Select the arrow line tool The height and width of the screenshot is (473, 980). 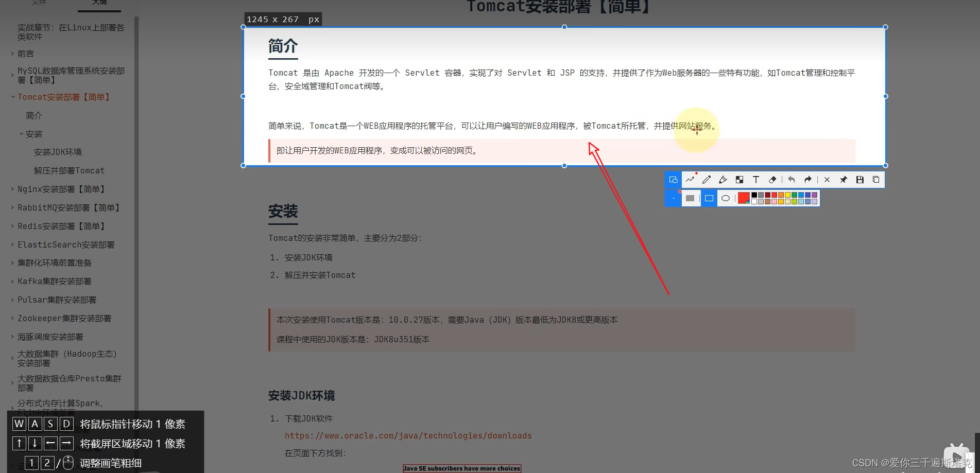click(690, 180)
